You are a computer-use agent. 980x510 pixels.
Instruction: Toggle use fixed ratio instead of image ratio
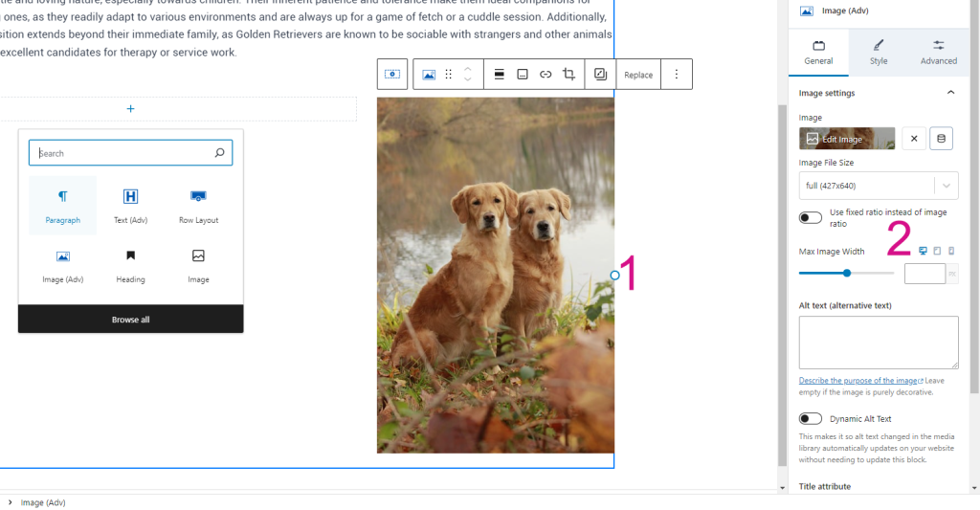click(811, 217)
